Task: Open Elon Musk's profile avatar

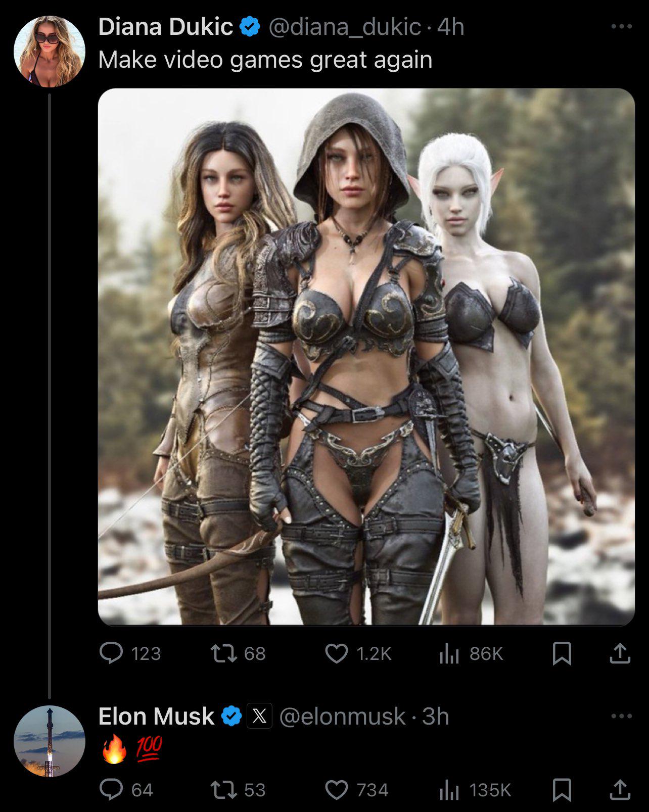Action: pyautogui.click(x=49, y=741)
